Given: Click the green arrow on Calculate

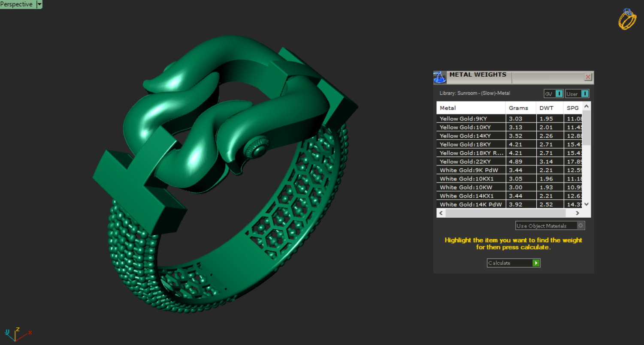Looking at the screenshot, I should click(536, 263).
